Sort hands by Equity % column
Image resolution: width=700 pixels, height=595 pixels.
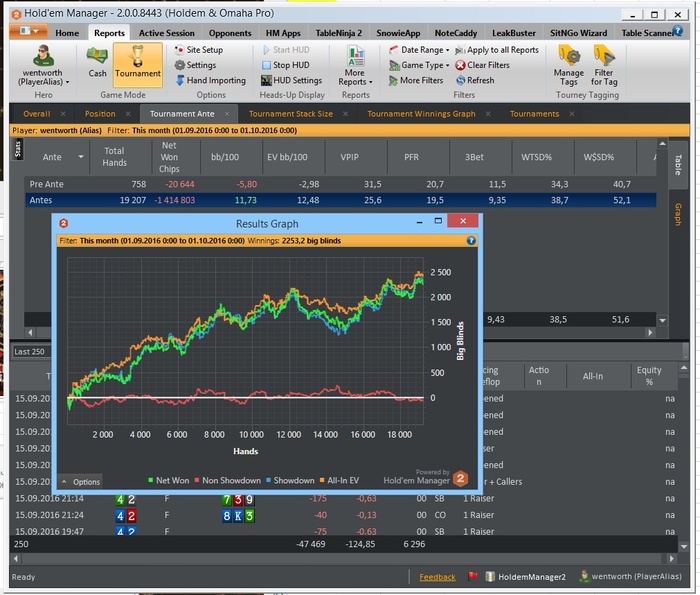tap(649, 376)
